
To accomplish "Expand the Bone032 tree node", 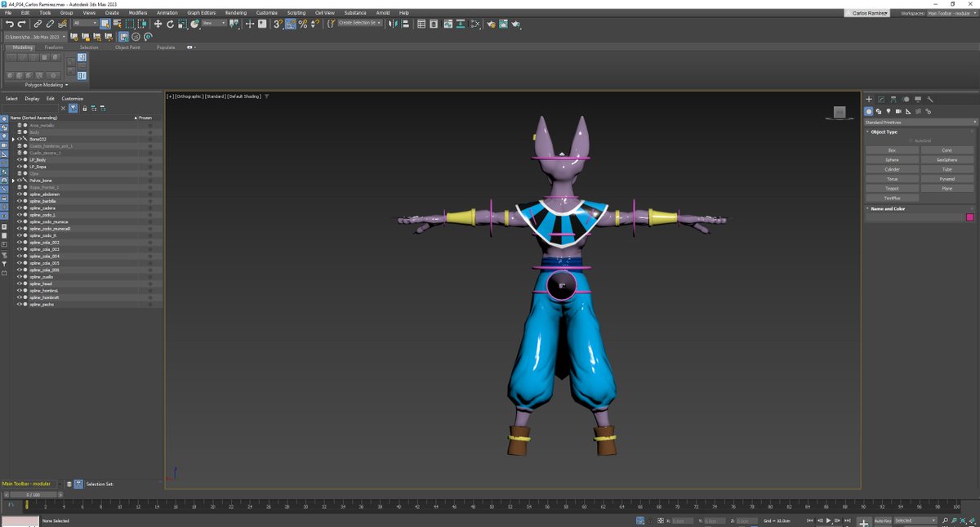I will [13, 139].
